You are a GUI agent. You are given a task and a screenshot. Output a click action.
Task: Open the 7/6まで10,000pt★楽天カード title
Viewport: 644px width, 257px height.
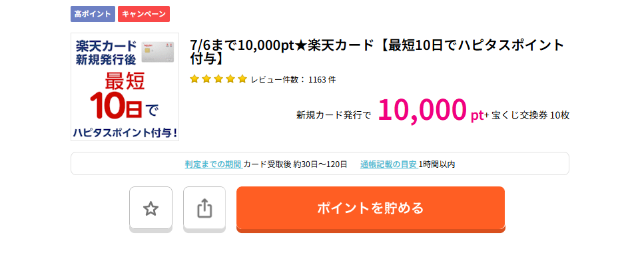pos(378,52)
